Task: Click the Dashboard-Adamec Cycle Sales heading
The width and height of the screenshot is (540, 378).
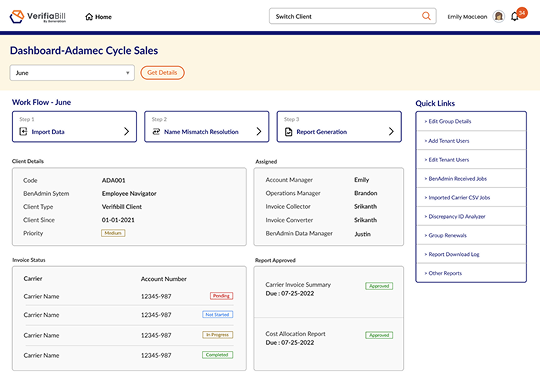Action: coord(84,51)
